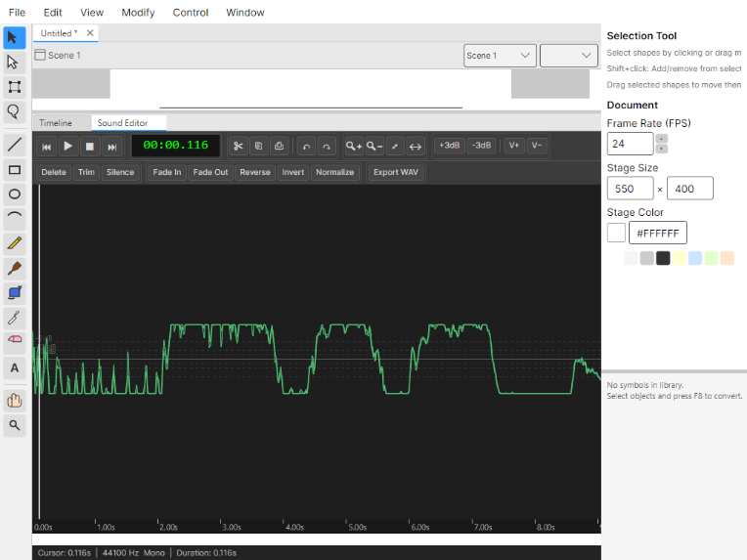Open the Scene 1 dropdown
Screen dimensions: 747x560
coord(500,56)
